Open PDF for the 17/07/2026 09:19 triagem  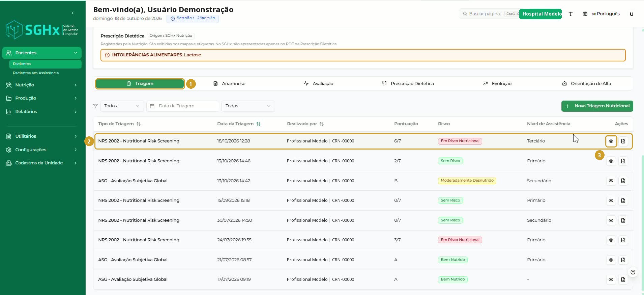(623, 279)
